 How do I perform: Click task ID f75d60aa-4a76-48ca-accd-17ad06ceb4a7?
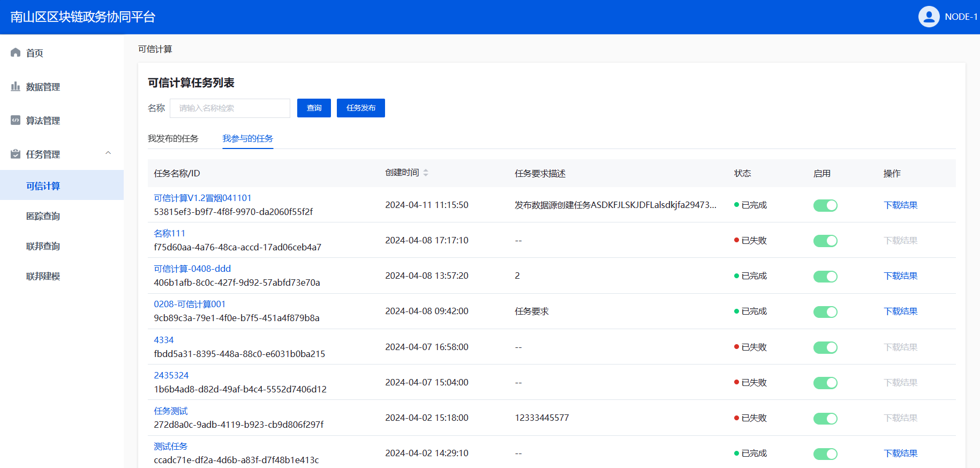coord(238,247)
